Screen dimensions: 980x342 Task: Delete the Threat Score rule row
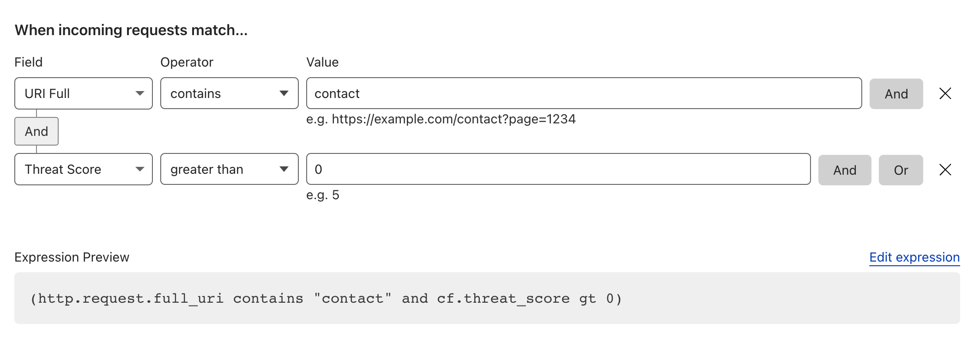pos(945,170)
